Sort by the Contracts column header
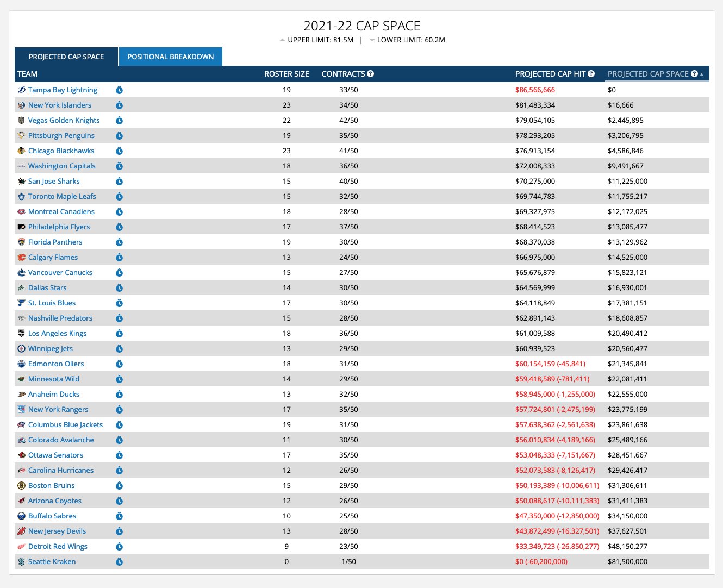This screenshot has height=588, width=723. [x=343, y=74]
